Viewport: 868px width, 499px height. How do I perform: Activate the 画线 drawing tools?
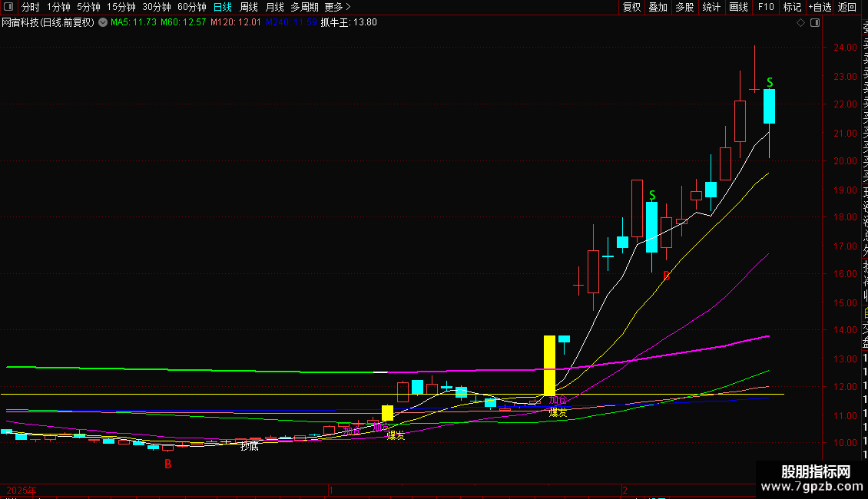click(738, 7)
